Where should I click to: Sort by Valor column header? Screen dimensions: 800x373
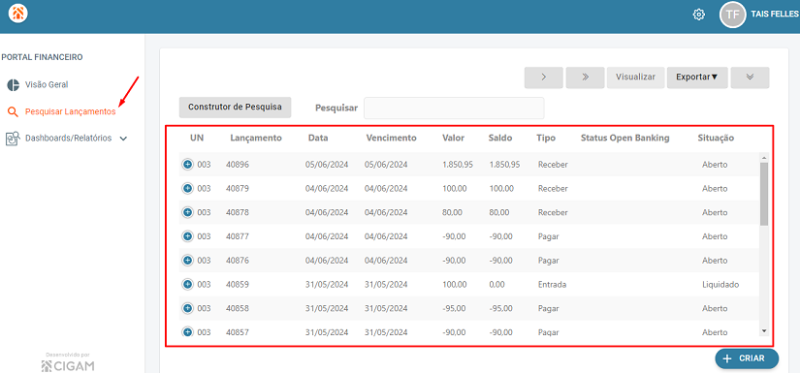453,138
